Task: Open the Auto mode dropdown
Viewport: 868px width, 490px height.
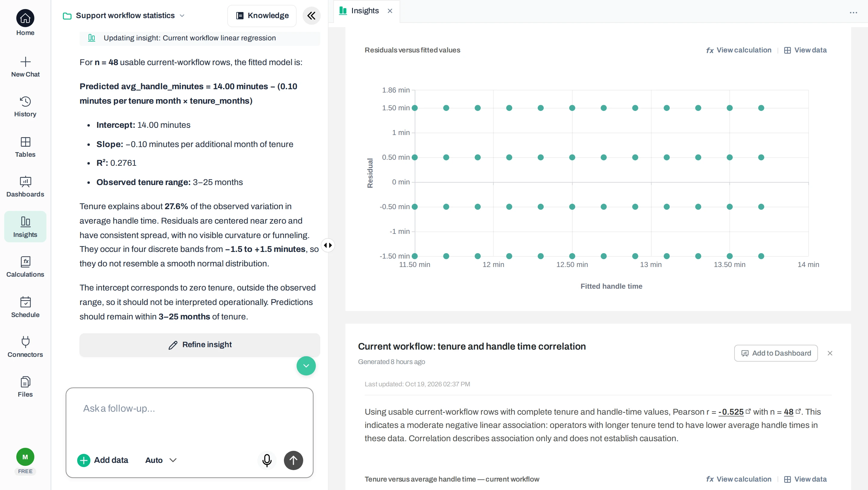Action: (x=161, y=460)
